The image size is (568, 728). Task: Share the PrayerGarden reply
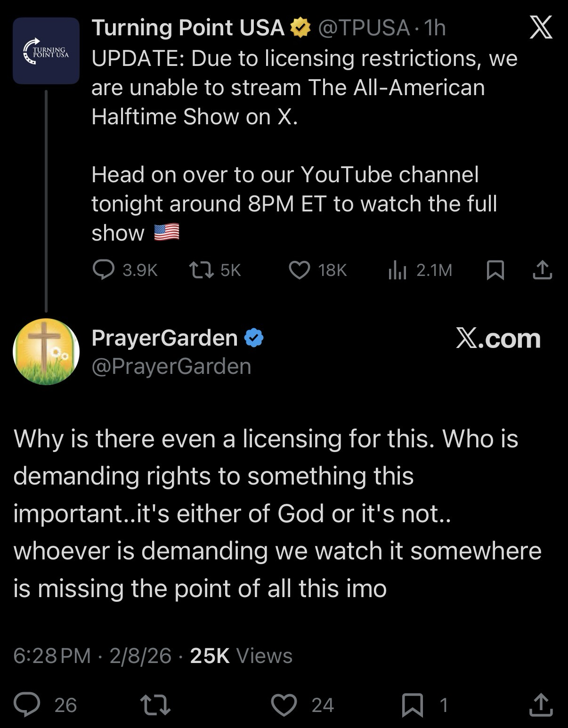[x=541, y=705]
